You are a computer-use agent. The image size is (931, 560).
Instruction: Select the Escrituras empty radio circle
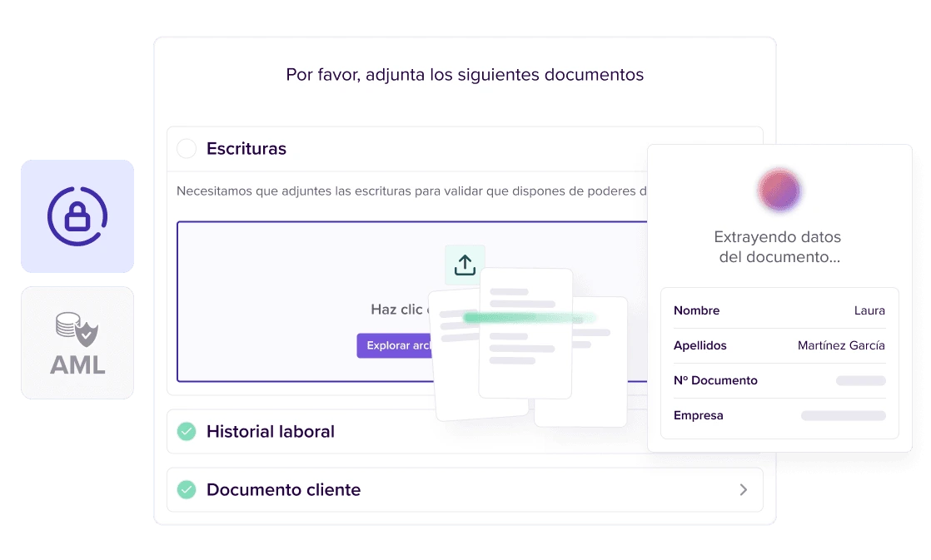pyautogui.click(x=187, y=148)
